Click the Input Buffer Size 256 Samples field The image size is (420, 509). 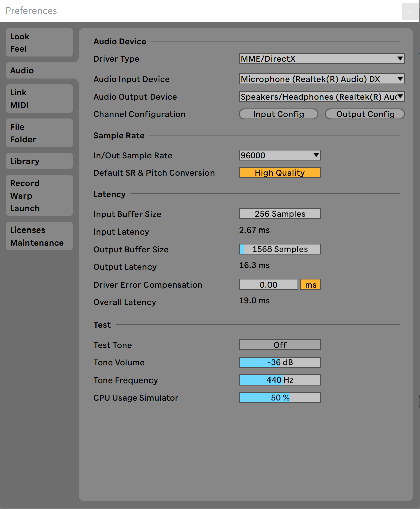point(280,214)
